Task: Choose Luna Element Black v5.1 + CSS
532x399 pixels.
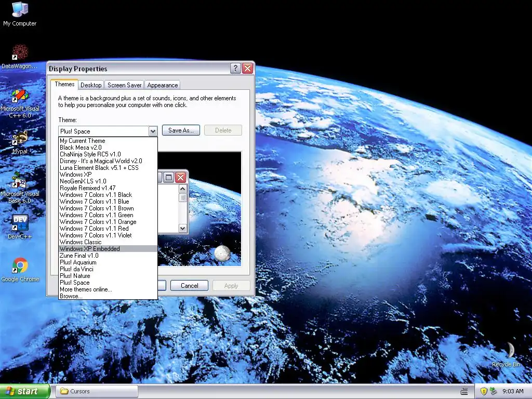Action: 108,168
